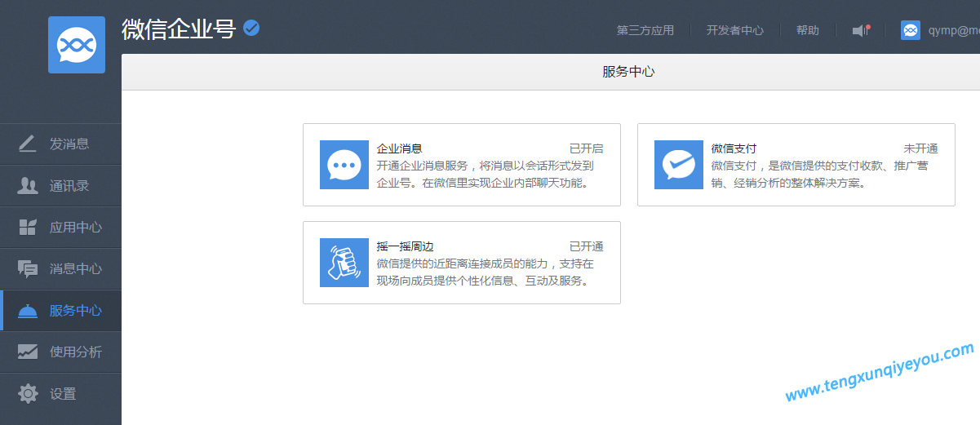Click the 微信企业号 title text
Viewport: 980px width, 425px height.
(x=179, y=29)
